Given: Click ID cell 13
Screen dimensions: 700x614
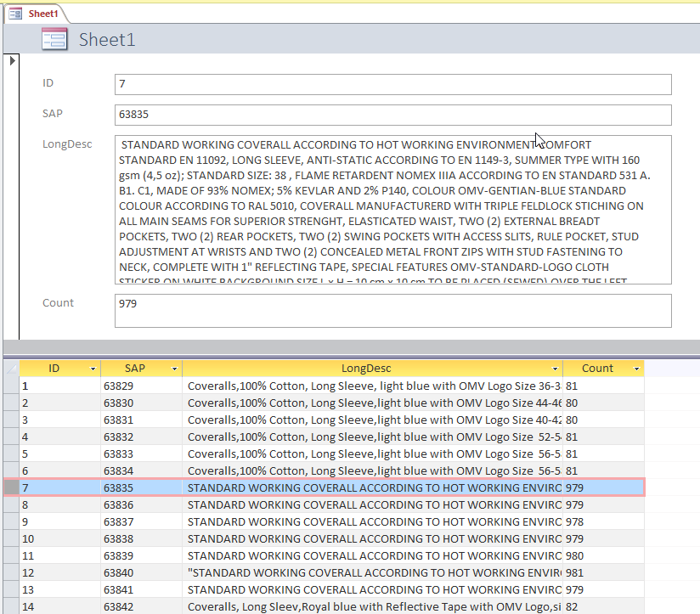Looking at the screenshot, I should (x=59, y=589).
